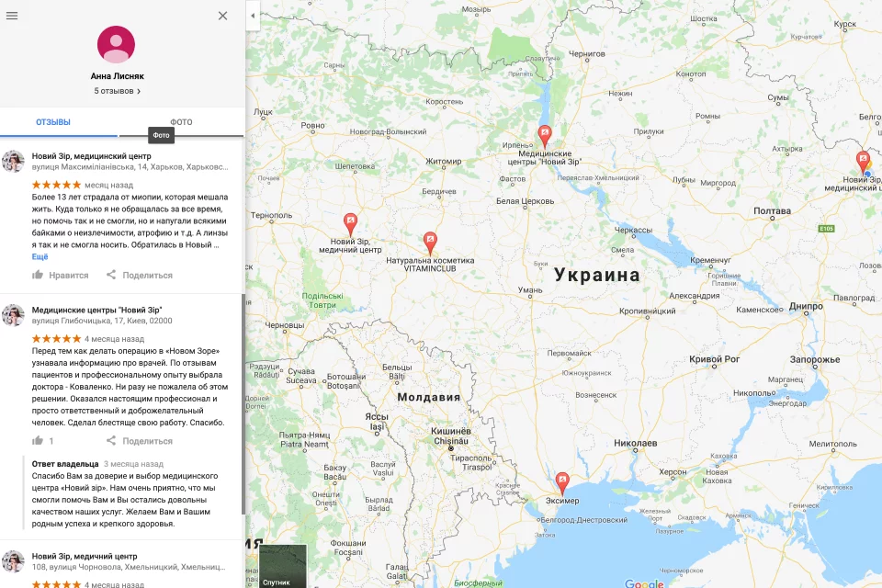
Task: Click the 'Ровно' city label
Action: (x=312, y=126)
